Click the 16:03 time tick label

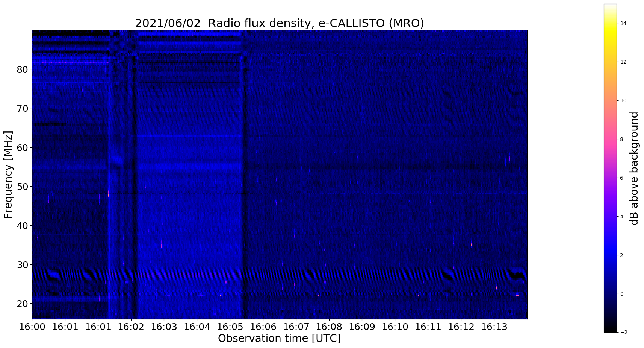click(164, 327)
